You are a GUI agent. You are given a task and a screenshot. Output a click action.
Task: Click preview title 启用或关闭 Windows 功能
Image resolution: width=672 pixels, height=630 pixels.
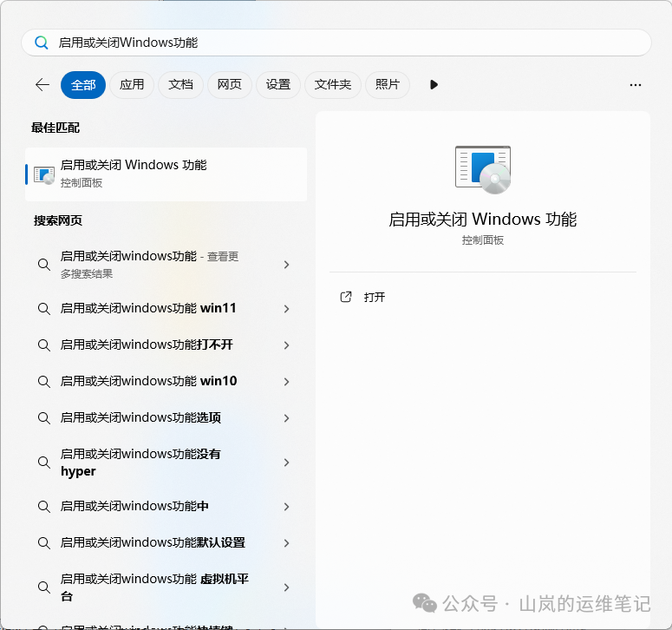pos(483,220)
